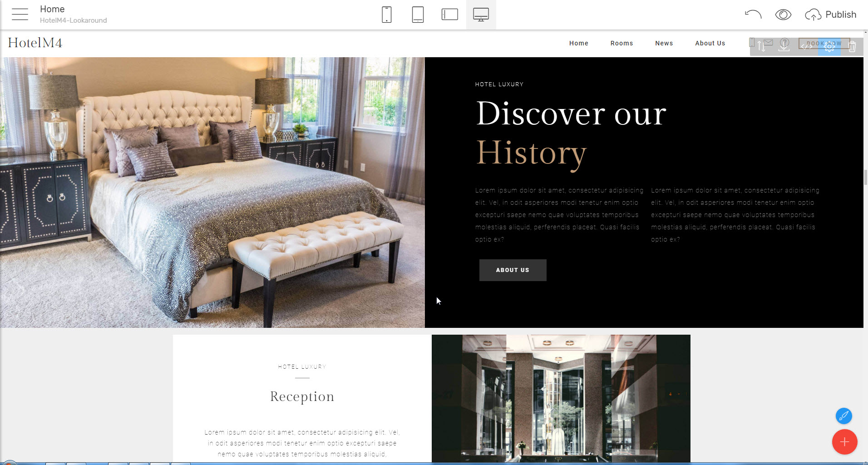Add a new block with red plus
The width and height of the screenshot is (868, 465).
click(x=844, y=442)
